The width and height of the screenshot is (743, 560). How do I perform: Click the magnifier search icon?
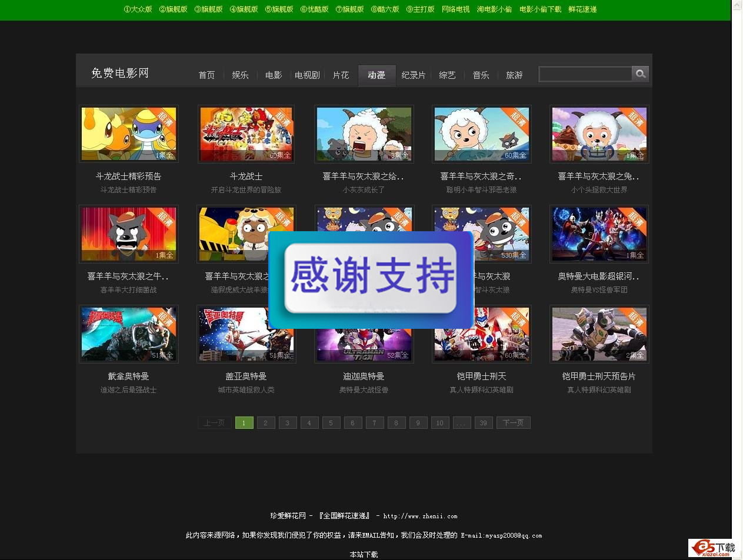[x=641, y=74]
